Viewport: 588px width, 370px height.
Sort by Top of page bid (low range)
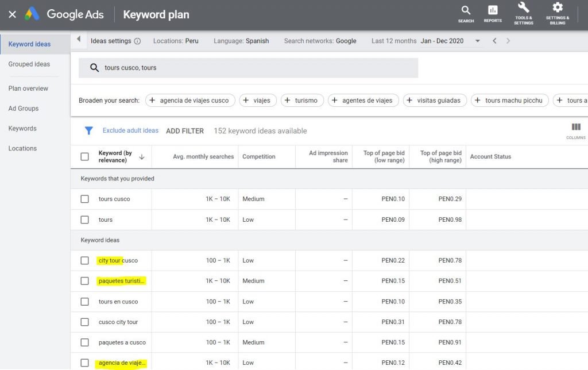coord(384,156)
